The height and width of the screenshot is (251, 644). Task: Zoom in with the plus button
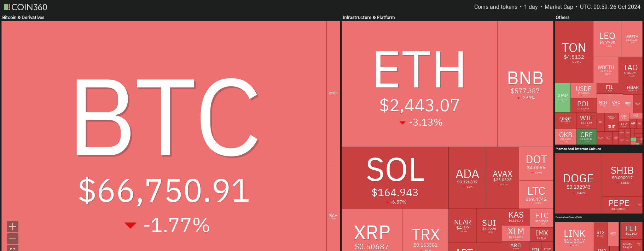[x=13, y=227]
